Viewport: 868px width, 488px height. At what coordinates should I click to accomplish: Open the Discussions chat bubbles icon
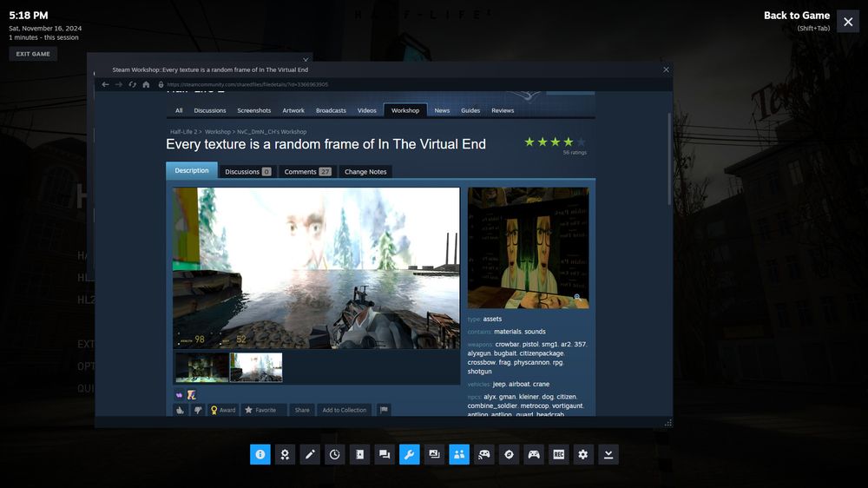(x=385, y=454)
